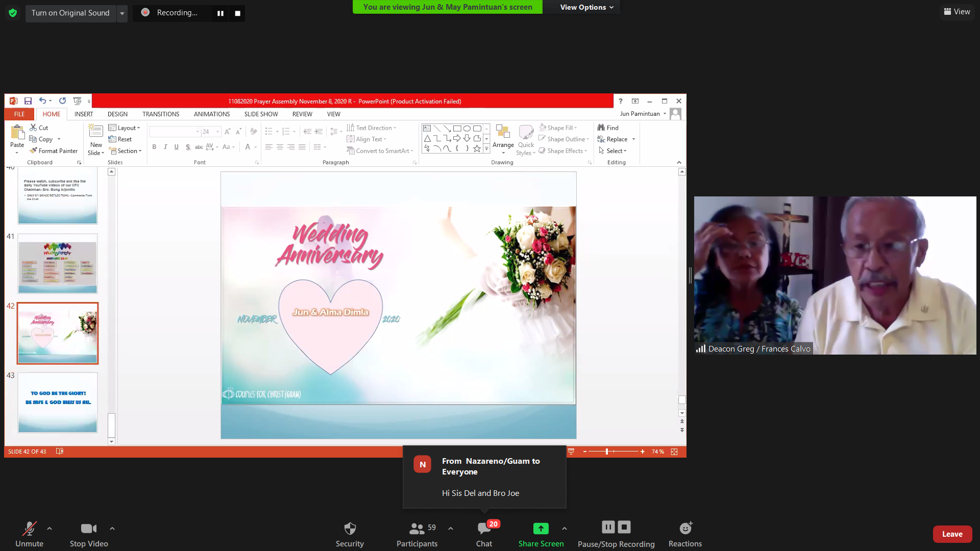Select the Format Painter tool
Image resolution: width=980 pixels, height=551 pixels.
click(54, 151)
